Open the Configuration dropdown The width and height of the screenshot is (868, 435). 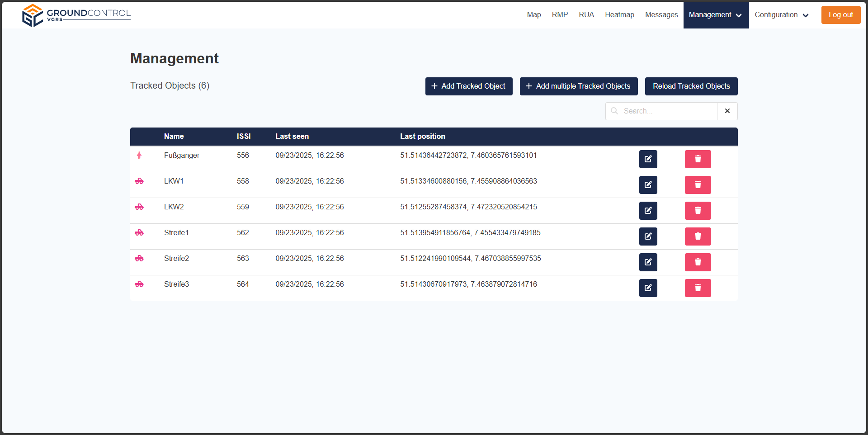click(781, 15)
